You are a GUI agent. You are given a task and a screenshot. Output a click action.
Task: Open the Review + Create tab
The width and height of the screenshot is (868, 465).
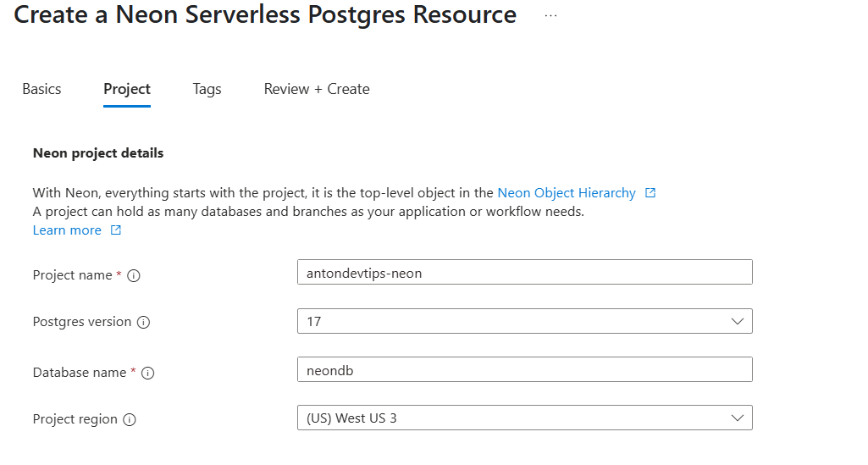317,89
